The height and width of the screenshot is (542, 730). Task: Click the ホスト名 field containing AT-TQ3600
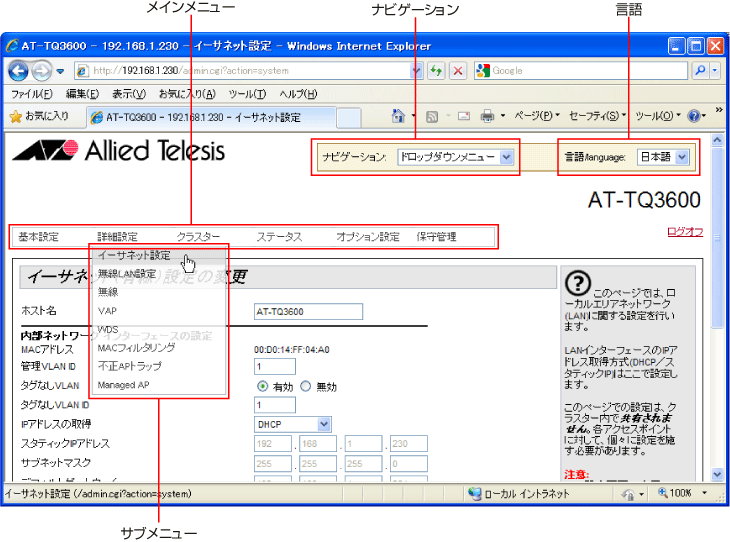(308, 312)
